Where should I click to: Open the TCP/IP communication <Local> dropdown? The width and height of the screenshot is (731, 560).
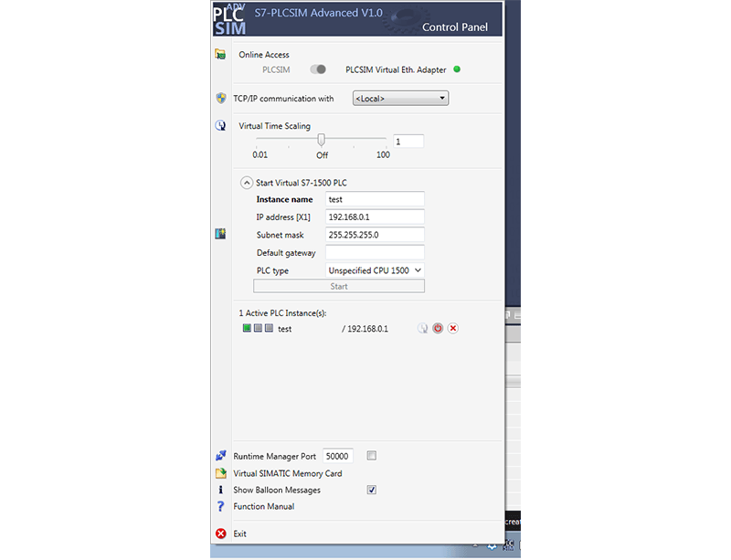point(400,99)
